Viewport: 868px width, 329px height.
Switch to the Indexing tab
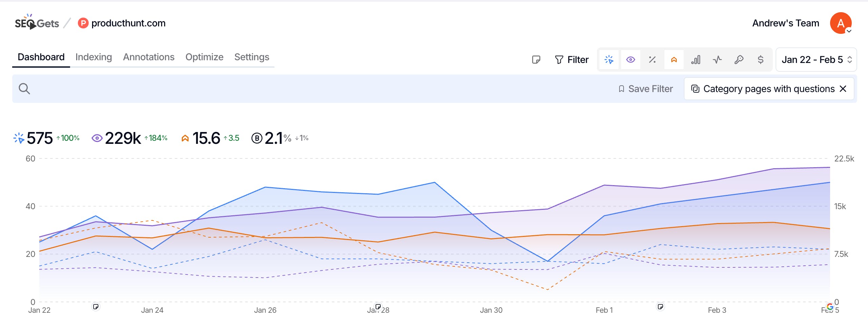[93, 57]
